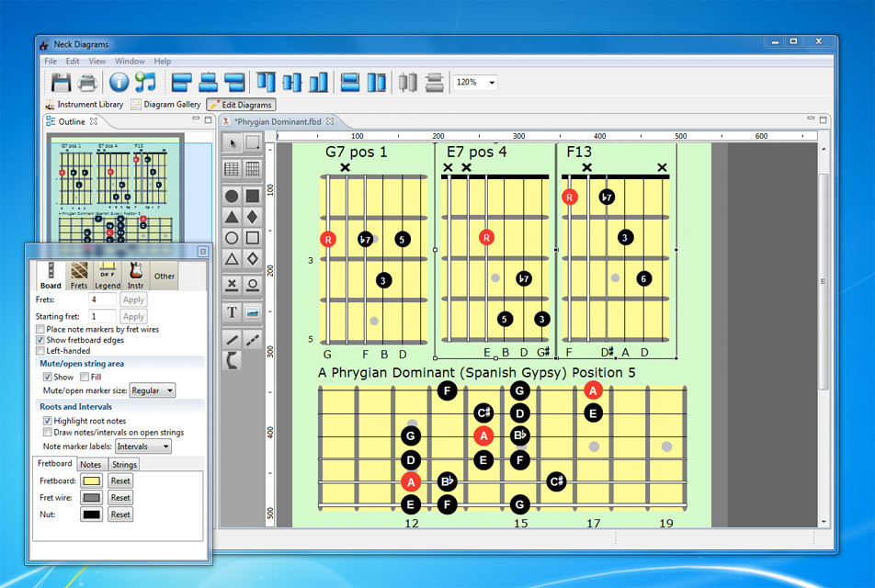Click the music note add icon
The height and width of the screenshot is (588, 875).
pyautogui.click(x=145, y=83)
